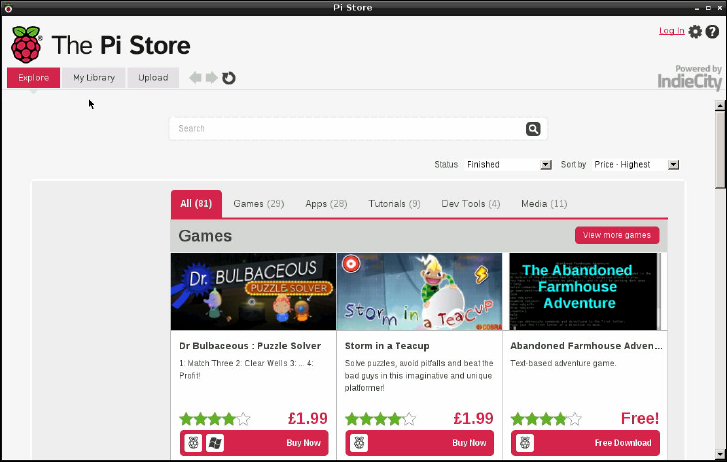Click the IndieCity logo
Viewport: 727px width, 462px height.
(689, 77)
